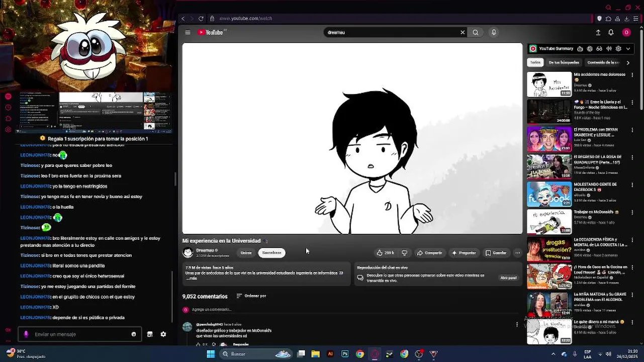
Task: Go back with the browser back arrow
Action: [183, 19]
